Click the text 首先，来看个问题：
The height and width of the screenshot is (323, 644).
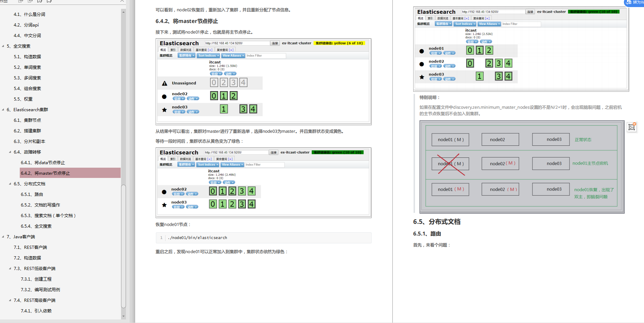click(x=432, y=245)
